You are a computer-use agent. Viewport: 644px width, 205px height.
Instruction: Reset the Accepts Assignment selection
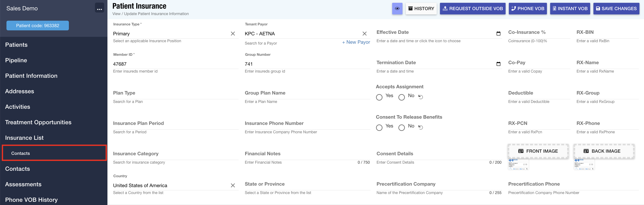coord(421,97)
